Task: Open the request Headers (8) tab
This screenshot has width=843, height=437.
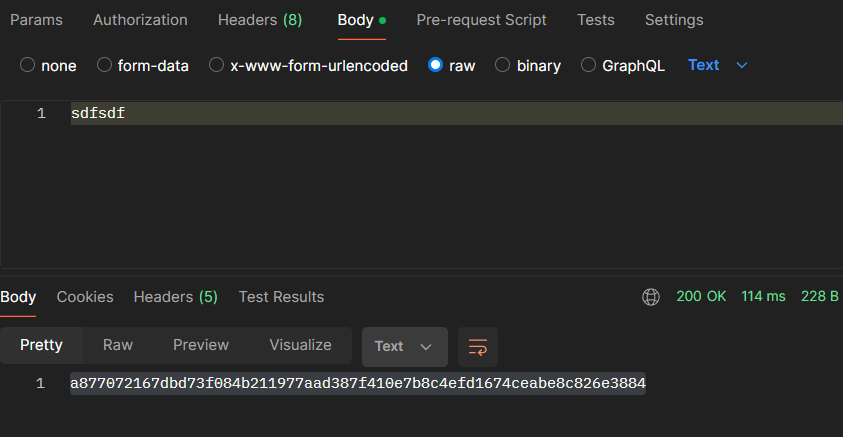Action: pos(260,20)
